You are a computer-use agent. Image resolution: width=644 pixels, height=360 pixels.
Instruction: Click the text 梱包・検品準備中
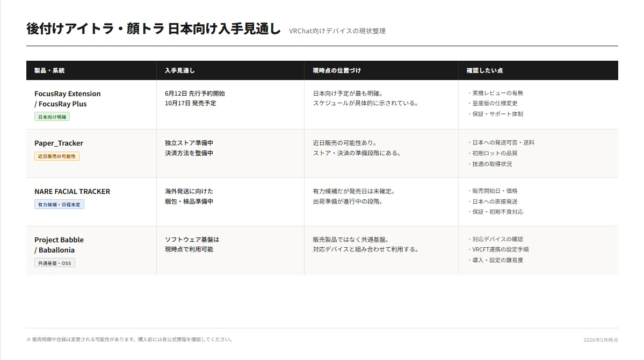tap(189, 201)
